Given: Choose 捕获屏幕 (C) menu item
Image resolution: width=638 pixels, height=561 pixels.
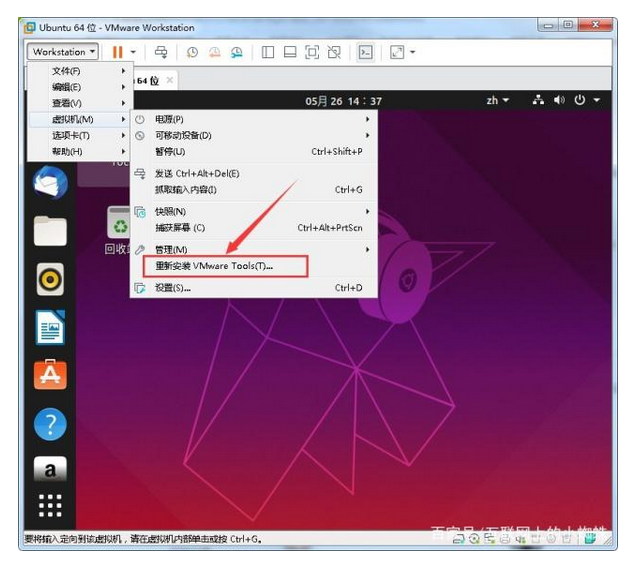Looking at the screenshot, I should pos(253,228).
